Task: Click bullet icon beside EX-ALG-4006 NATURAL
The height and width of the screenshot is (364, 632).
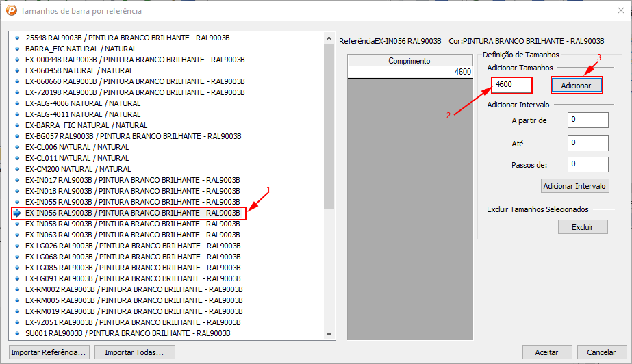Action: (17, 103)
